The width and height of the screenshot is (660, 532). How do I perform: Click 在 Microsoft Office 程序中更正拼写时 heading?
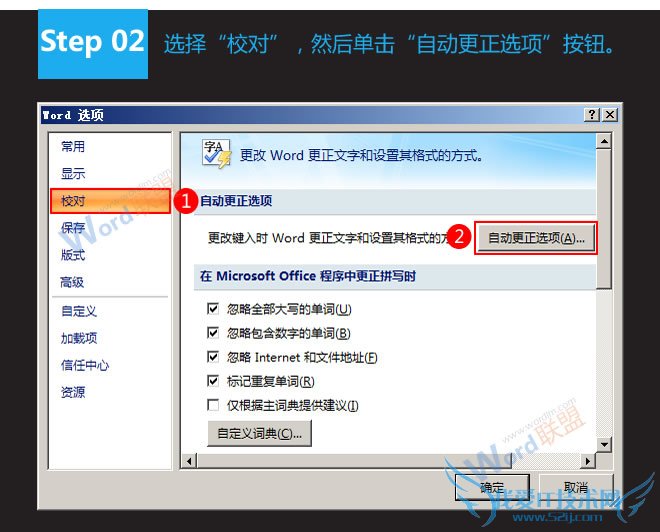(308, 276)
